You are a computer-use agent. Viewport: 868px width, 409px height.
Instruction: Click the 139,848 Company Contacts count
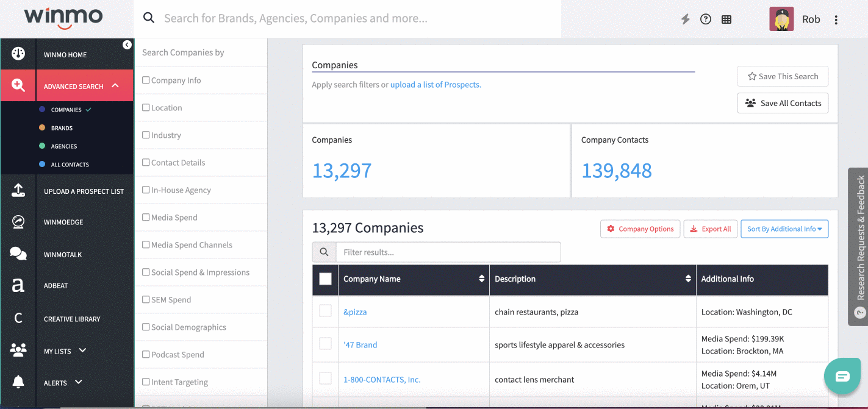point(617,171)
